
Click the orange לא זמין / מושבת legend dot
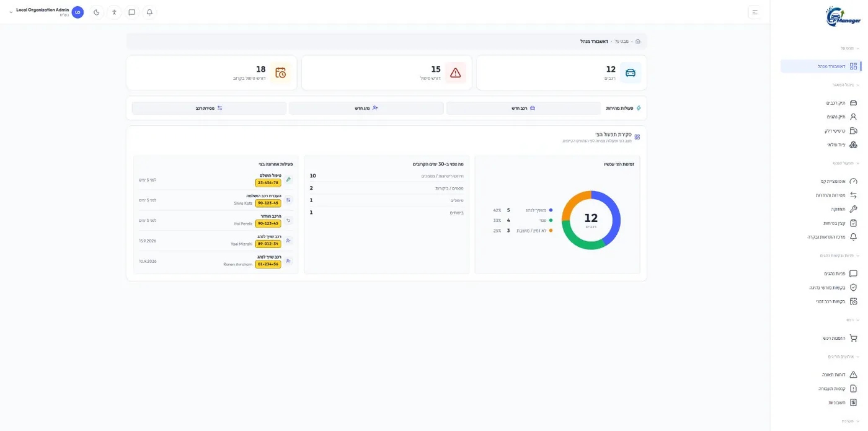click(x=551, y=231)
